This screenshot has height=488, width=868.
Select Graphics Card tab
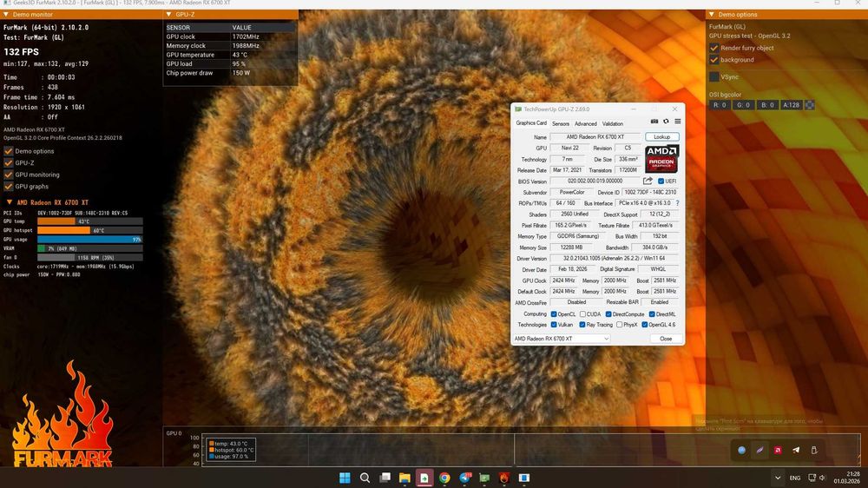pyautogui.click(x=531, y=123)
